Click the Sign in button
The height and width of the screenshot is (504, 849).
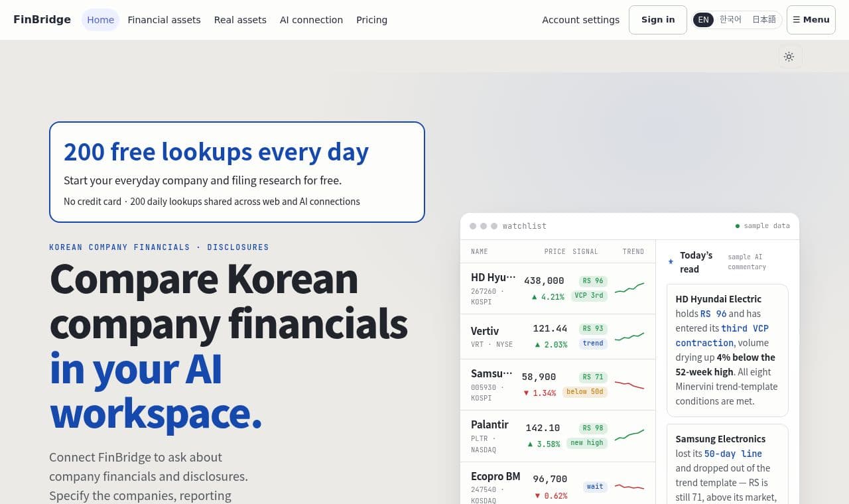point(658,20)
